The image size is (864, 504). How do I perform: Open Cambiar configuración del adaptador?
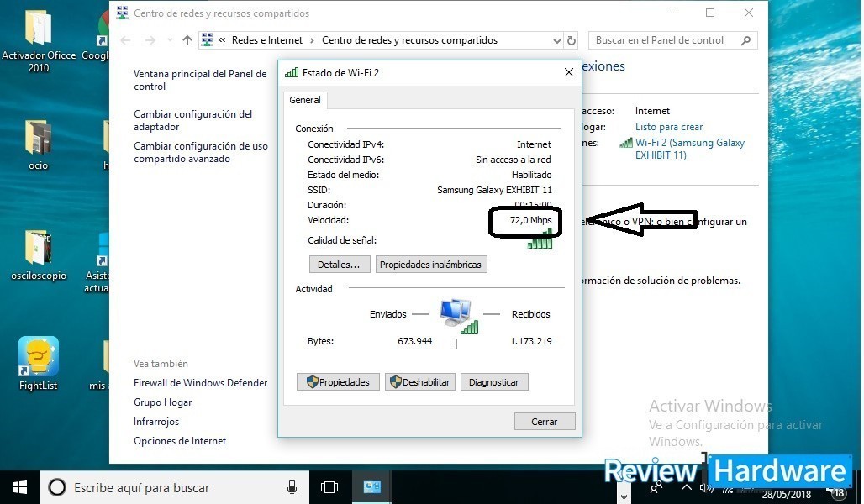click(192, 121)
